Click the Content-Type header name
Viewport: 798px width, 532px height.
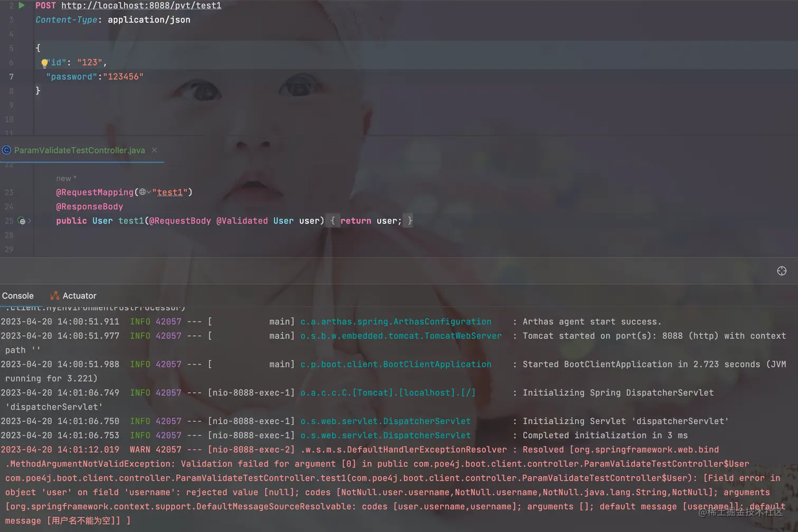66,20
